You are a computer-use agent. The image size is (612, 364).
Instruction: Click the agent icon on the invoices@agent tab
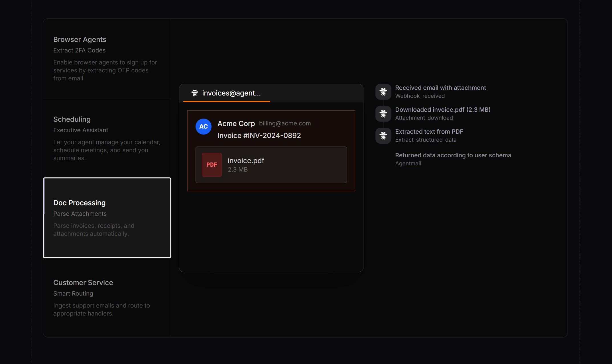point(194,93)
